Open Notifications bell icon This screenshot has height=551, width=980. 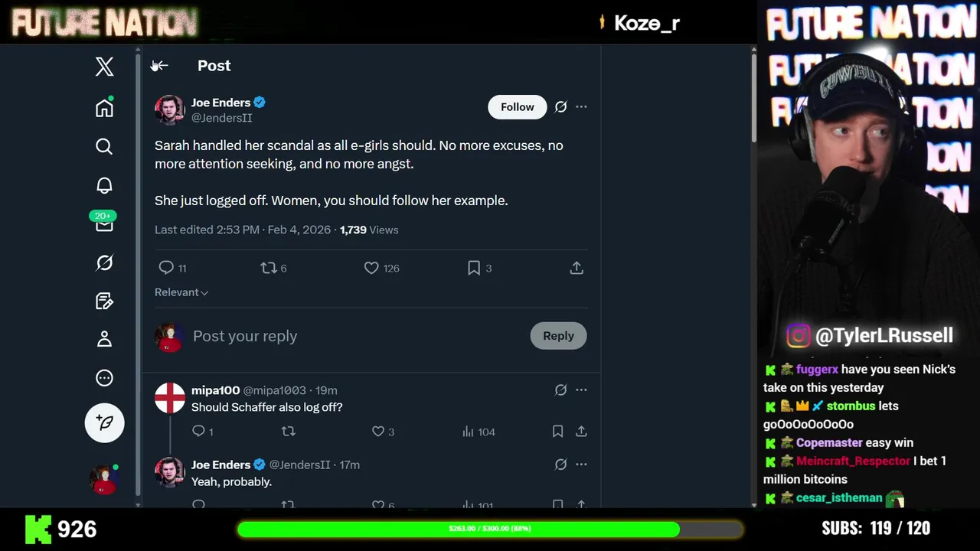tap(104, 185)
